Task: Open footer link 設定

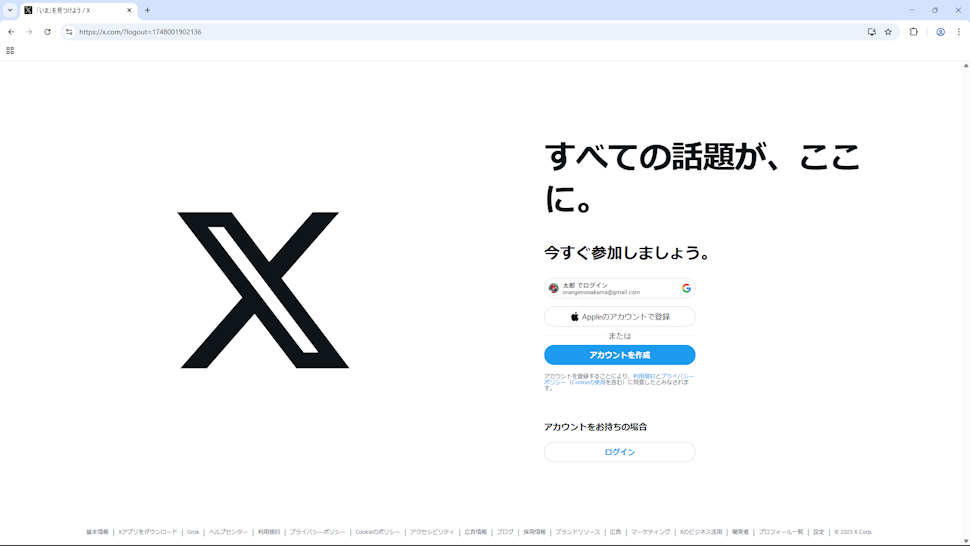Action: tap(818, 532)
